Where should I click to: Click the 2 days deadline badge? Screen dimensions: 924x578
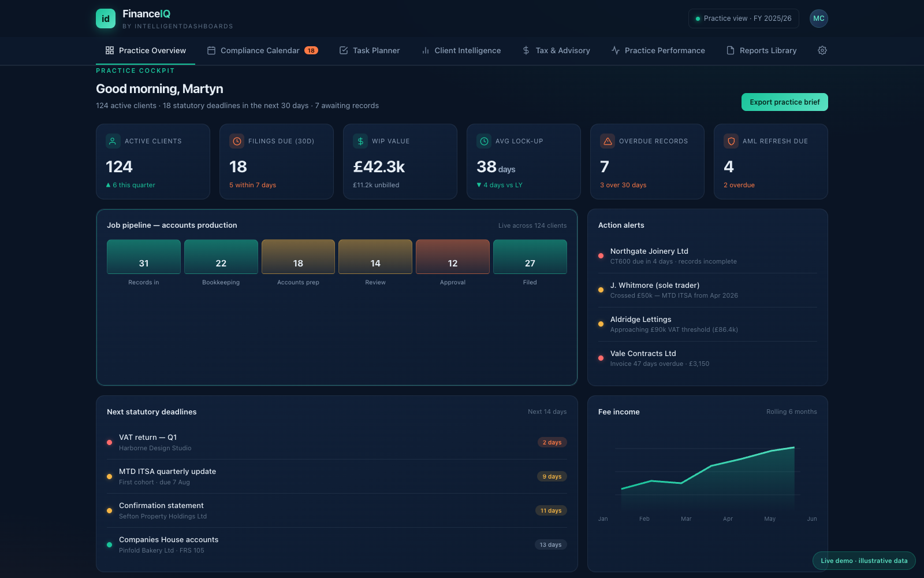[x=552, y=442]
